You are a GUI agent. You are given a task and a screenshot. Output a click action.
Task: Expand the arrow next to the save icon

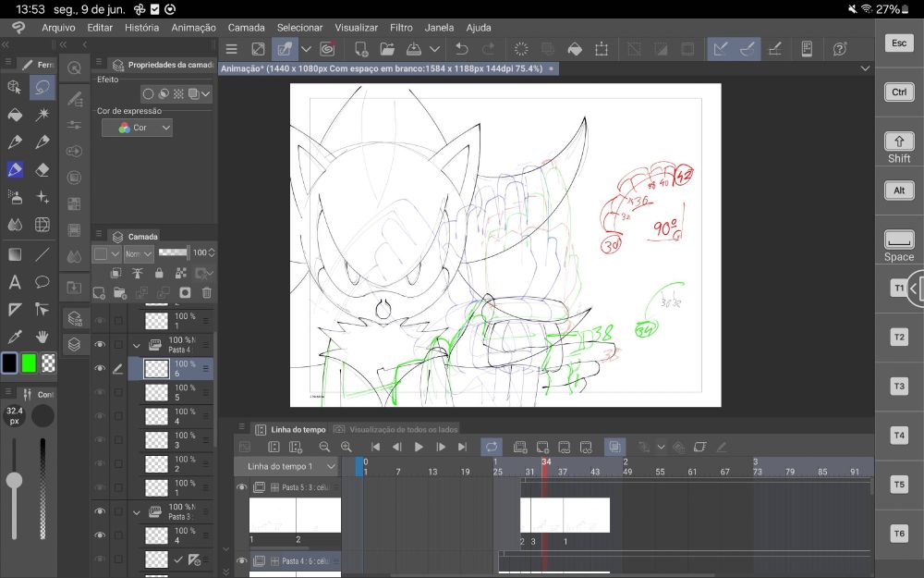click(434, 49)
